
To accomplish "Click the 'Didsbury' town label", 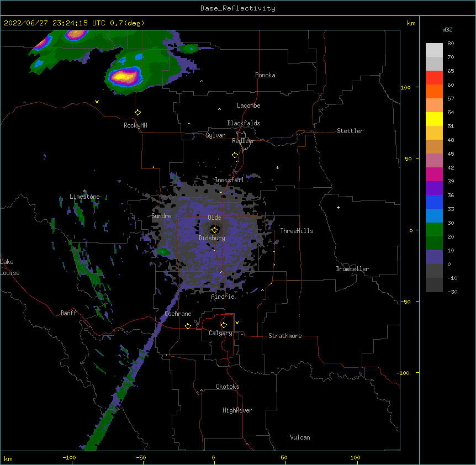I will [x=212, y=238].
